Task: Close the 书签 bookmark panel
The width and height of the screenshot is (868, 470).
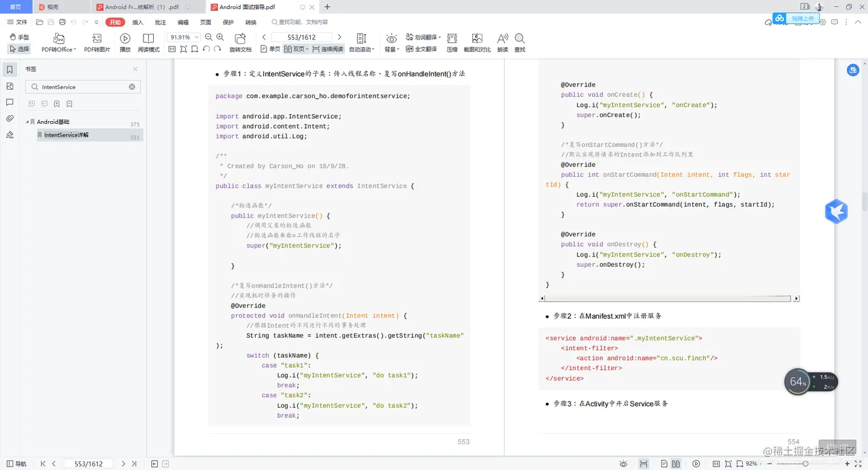Action: point(135,69)
